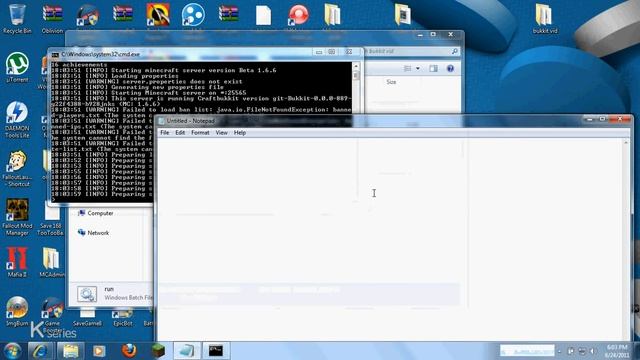Launch Firefox from the taskbar
The image size is (640, 360).
coord(129,351)
